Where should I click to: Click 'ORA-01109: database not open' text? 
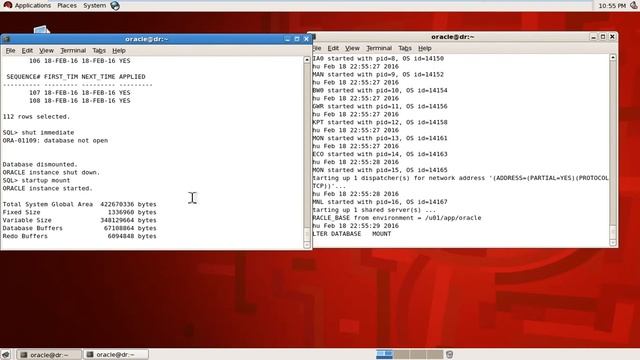tap(56, 140)
